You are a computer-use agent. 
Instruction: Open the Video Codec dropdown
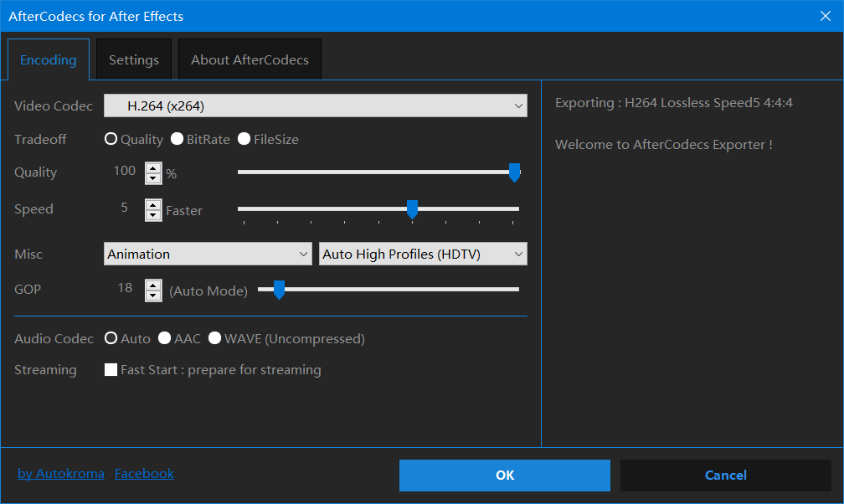click(x=316, y=105)
